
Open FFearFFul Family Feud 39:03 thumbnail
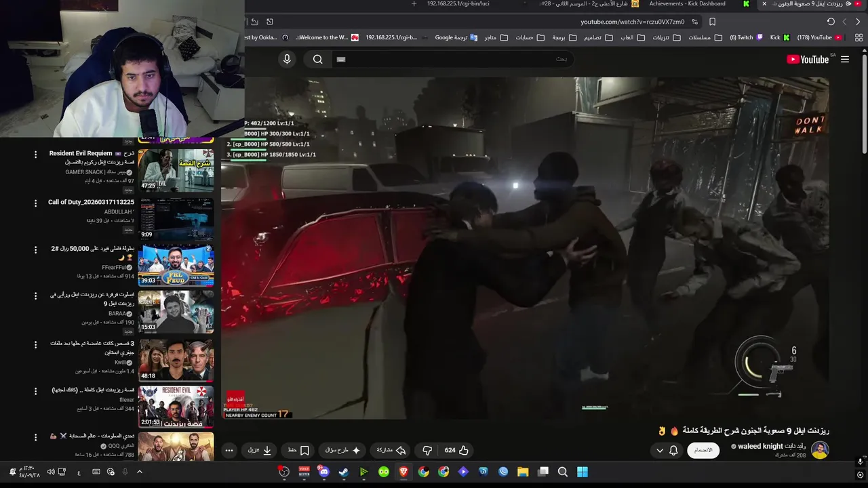[x=176, y=266]
